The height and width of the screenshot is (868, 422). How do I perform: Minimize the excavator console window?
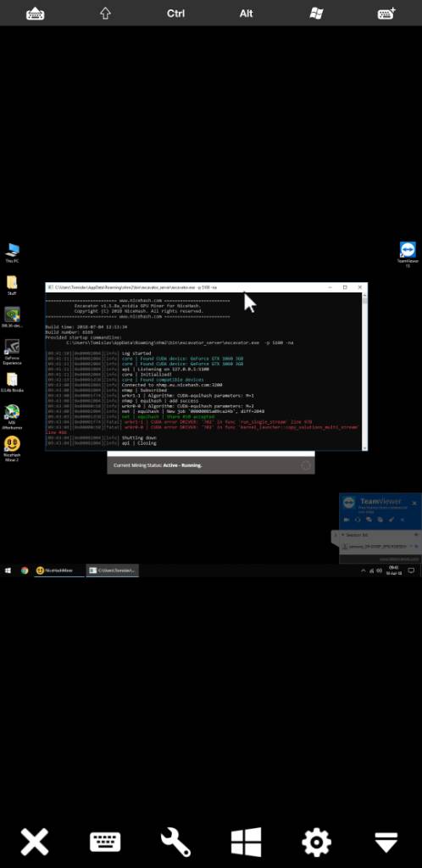[x=330, y=287]
